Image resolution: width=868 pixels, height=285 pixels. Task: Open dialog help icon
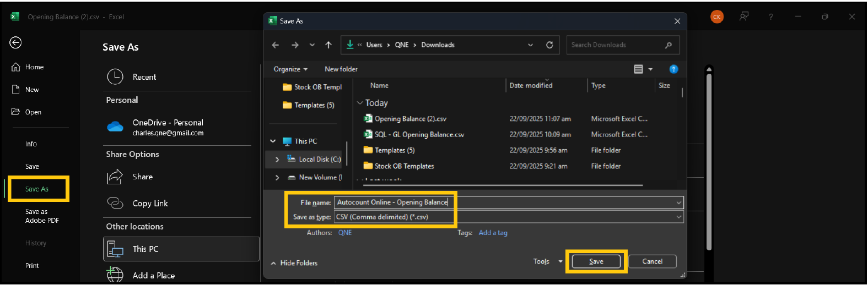(x=673, y=69)
